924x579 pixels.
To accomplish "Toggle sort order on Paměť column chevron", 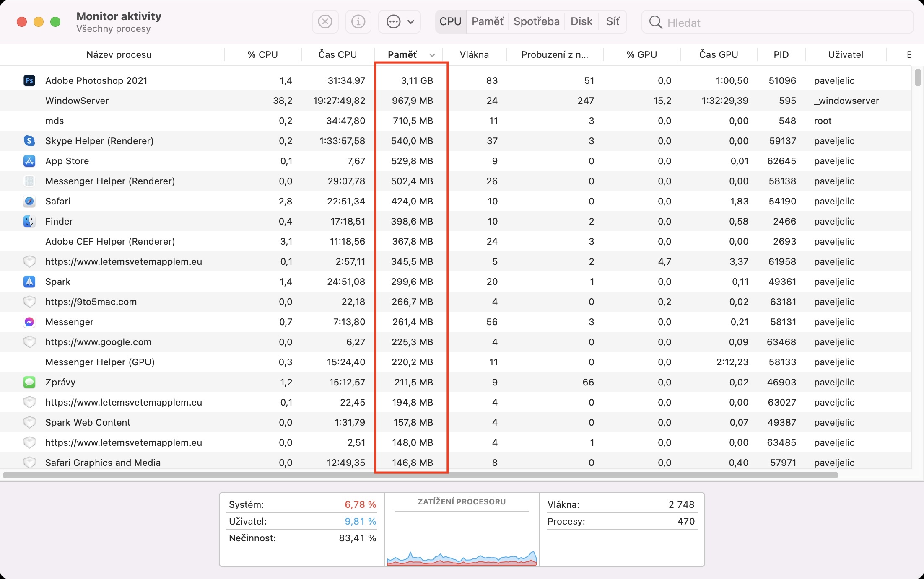I will coord(432,55).
